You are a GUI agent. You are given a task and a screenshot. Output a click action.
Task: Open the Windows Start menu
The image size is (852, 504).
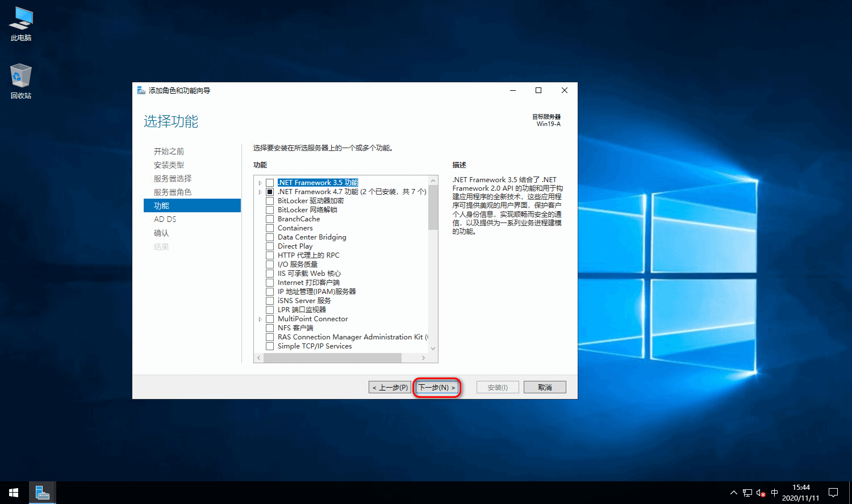click(14, 493)
